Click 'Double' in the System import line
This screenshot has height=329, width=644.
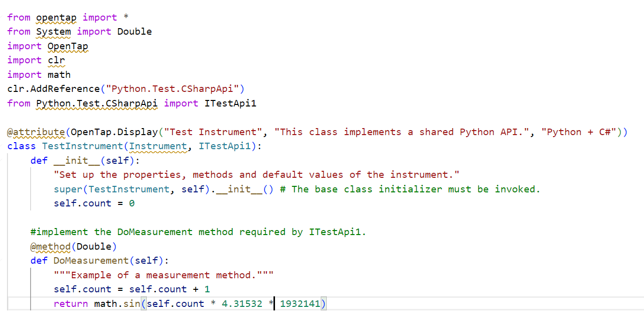tap(135, 32)
